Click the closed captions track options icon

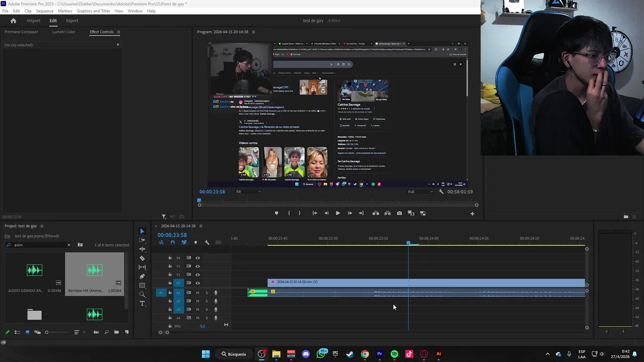(218, 242)
